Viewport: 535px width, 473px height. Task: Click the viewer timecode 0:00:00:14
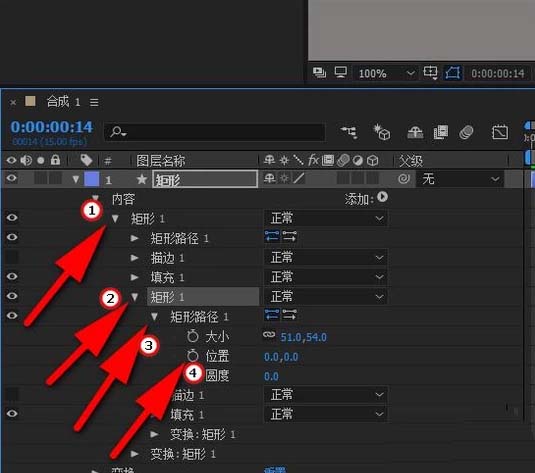(498, 73)
